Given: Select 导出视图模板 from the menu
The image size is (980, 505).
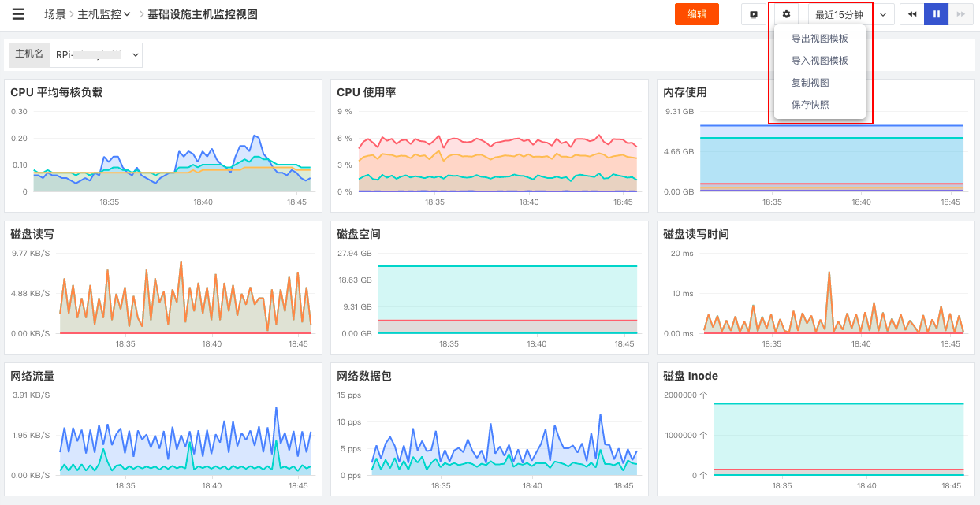Looking at the screenshot, I should click(820, 39).
